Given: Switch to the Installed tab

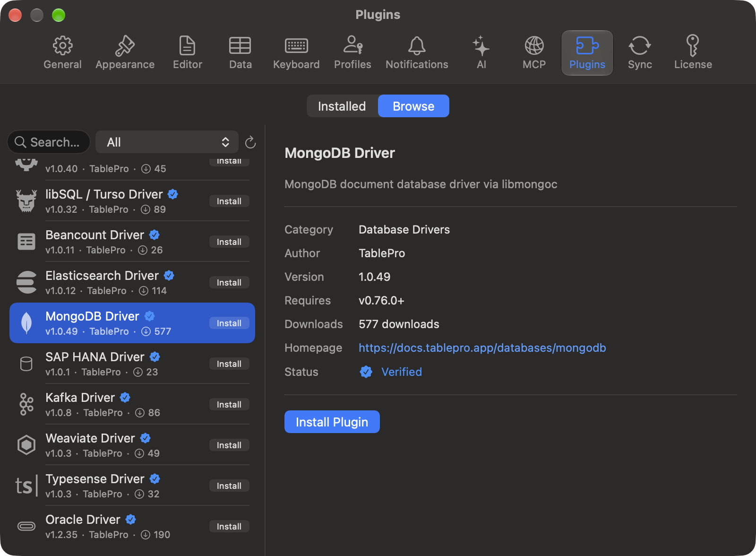Looking at the screenshot, I should tap(342, 106).
